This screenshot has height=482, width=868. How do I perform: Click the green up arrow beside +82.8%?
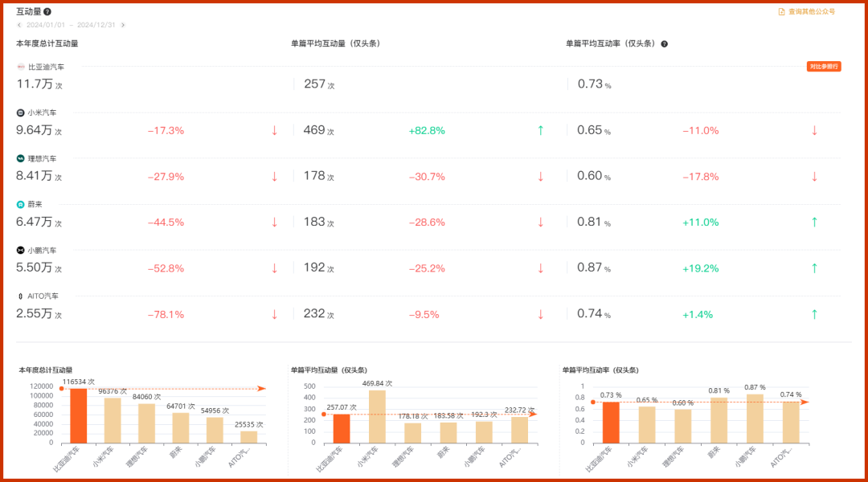point(541,131)
